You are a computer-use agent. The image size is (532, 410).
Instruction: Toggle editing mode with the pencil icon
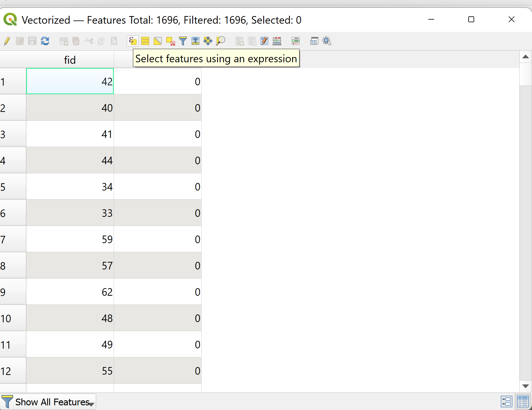7,41
